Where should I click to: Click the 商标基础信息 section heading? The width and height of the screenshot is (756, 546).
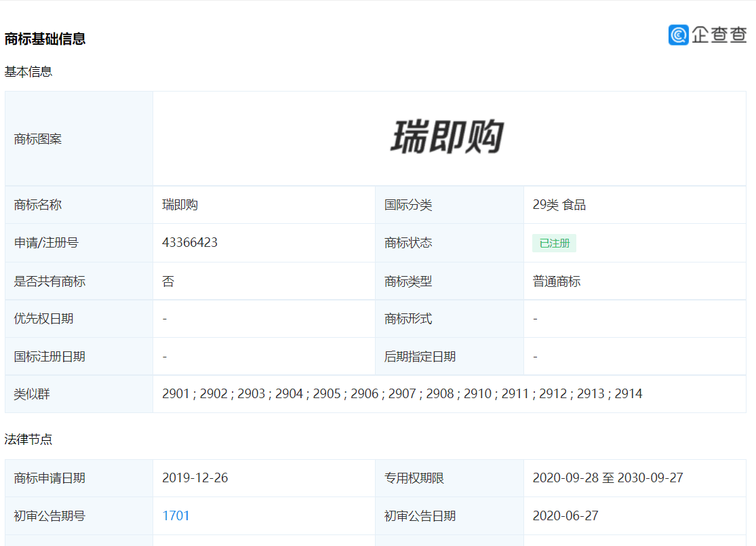[x=45, y=39]
